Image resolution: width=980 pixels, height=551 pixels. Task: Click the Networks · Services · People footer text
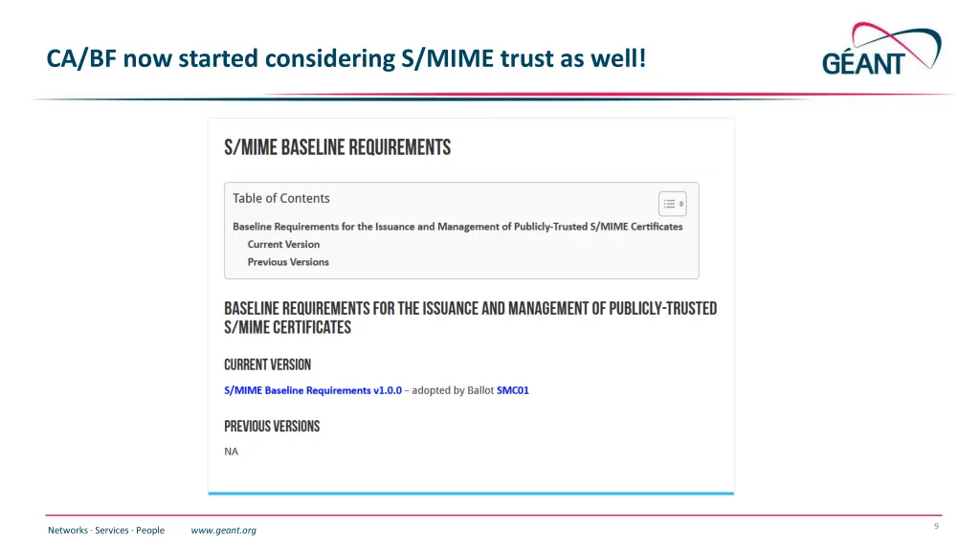(x=106, y=530)
